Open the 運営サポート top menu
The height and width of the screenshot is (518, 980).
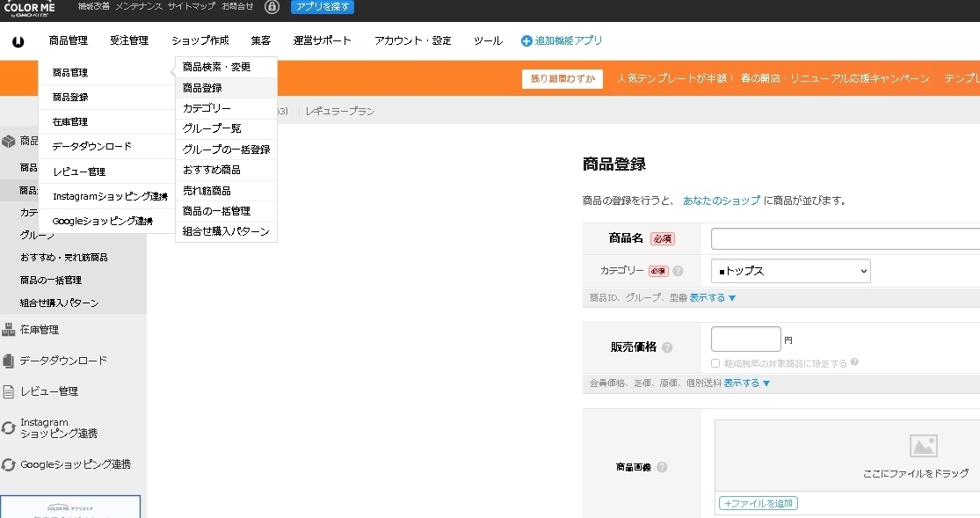323,40
